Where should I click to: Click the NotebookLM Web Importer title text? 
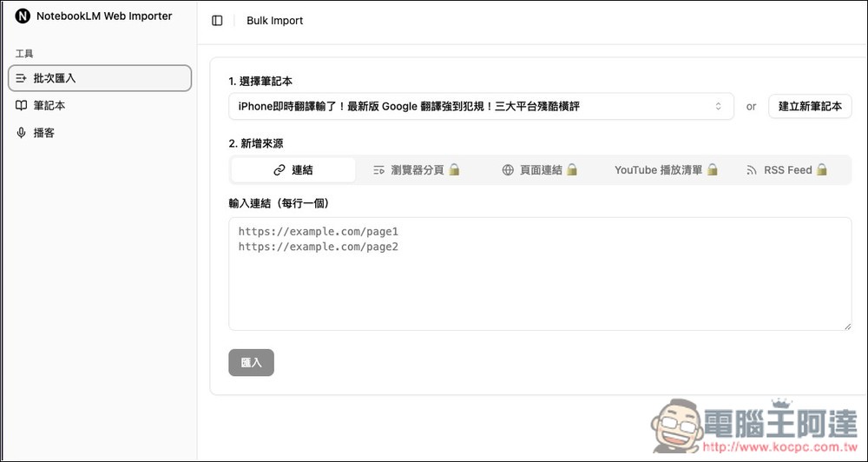coord(104,16)
